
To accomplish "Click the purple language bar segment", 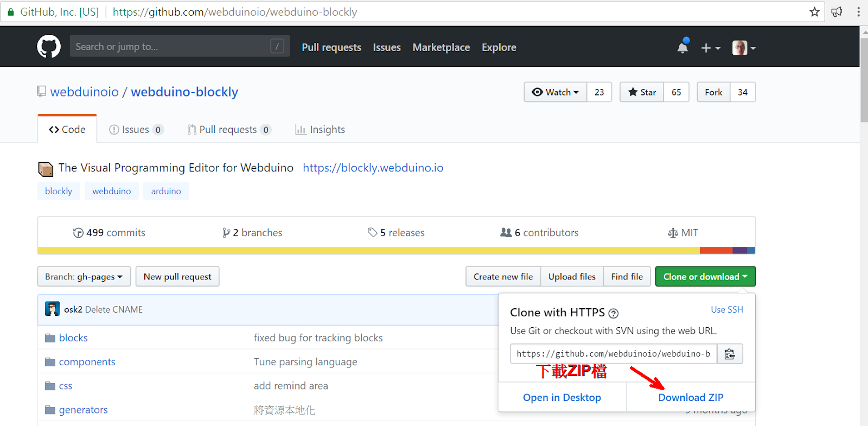I will [740, 251].
